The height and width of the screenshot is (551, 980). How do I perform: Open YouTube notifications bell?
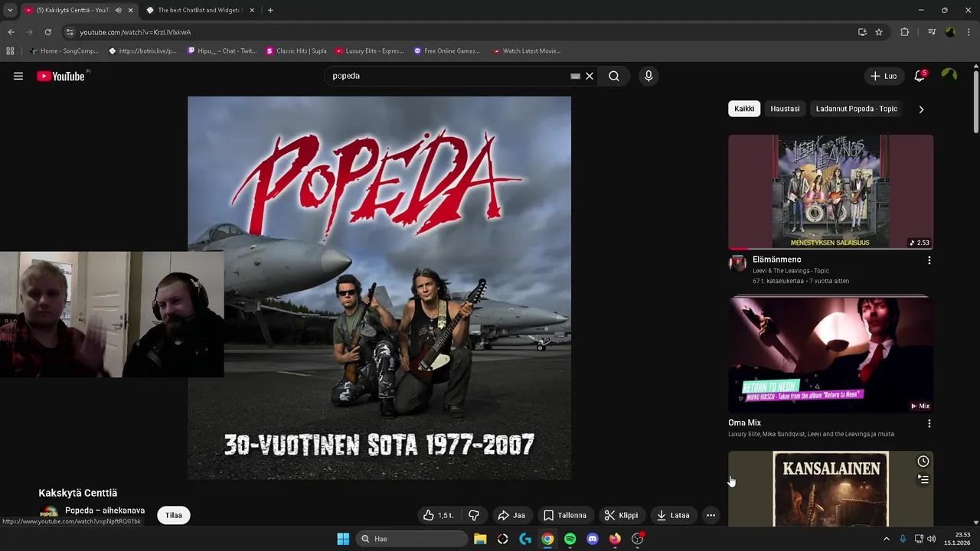[x=920, y=76]
